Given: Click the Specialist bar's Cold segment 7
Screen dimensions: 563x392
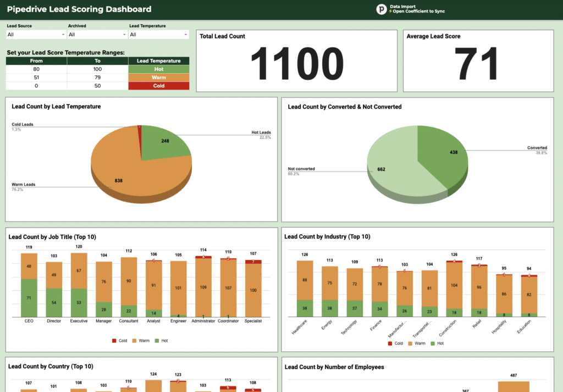Looking at the screenshot, I should click(253, 262).
